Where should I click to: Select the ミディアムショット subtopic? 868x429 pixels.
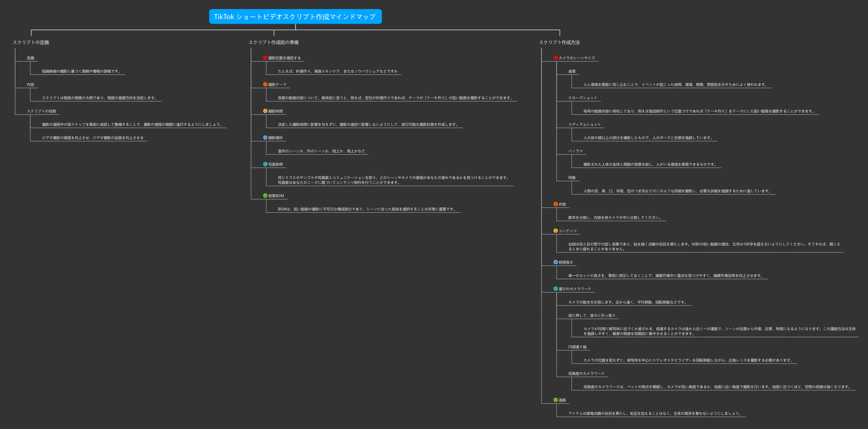(x=585, y=125)
